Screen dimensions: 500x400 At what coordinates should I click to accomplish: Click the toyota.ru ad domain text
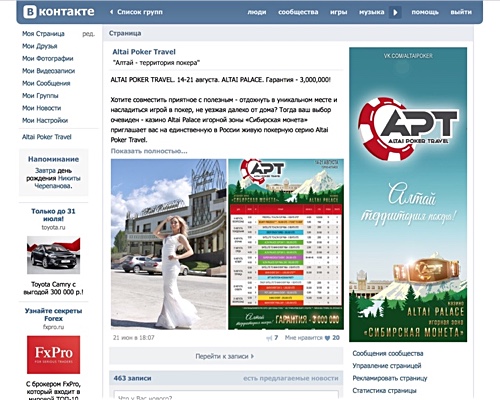pos(53,228)
